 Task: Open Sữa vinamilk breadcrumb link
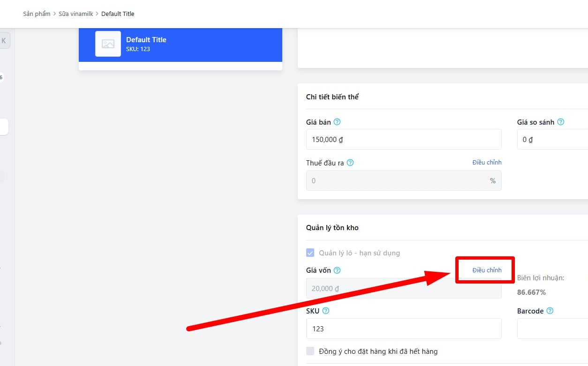pyautogui.click(x=75, y=14)
